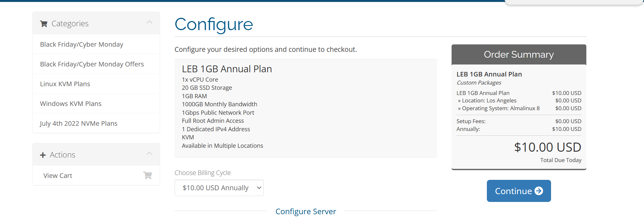Screen dimensions: 644x222
Task: Collapse the Actions panel chevron
Action: [x=149, y=154]
